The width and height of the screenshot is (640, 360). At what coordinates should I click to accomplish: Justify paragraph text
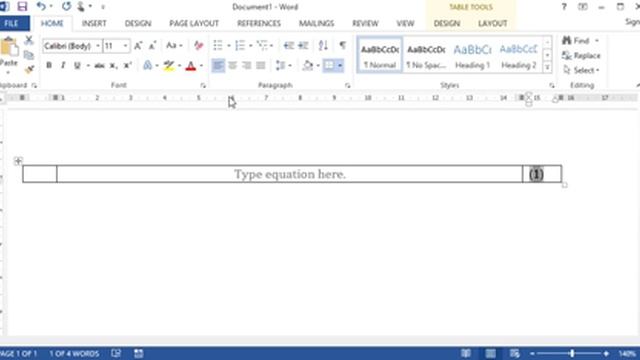pos(260,65)
